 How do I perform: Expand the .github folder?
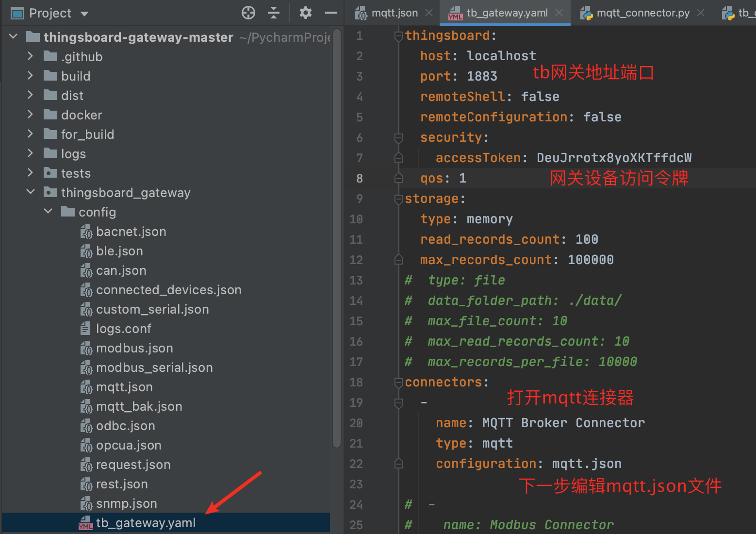point(30,56)
